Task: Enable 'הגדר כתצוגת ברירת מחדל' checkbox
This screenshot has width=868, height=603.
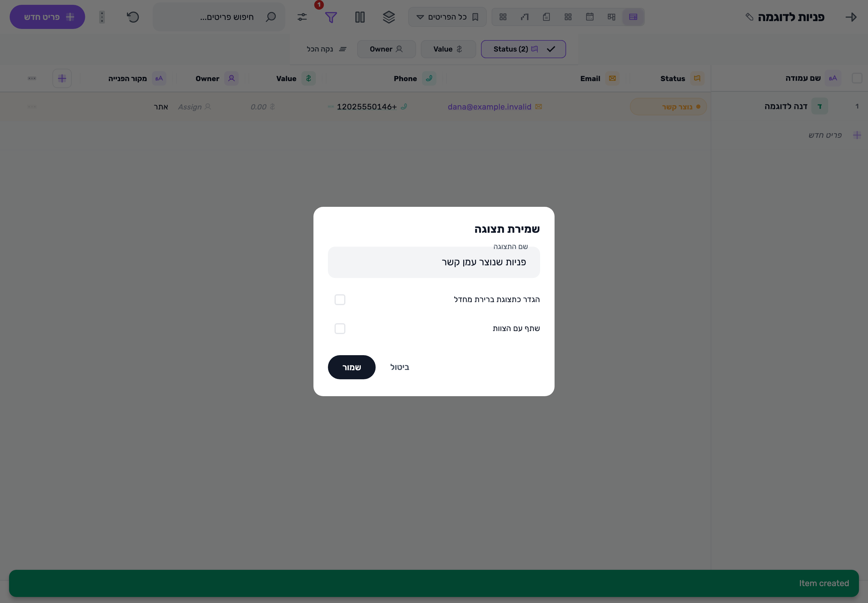Action: (340, 300)
